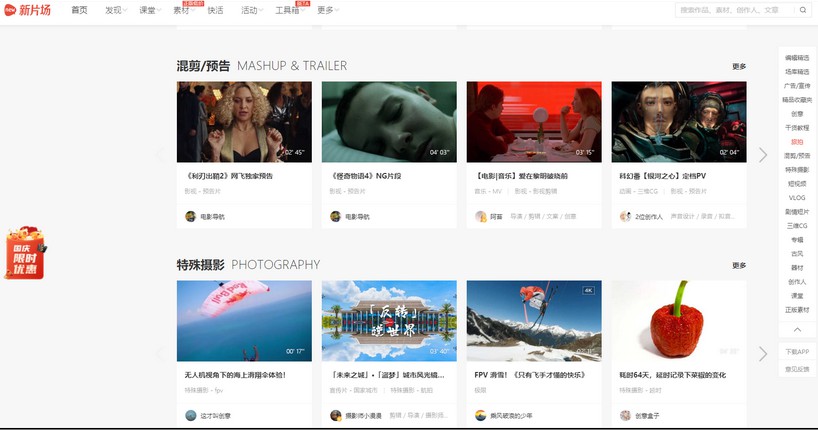
Task: Expand the 课堂 dropdown menu
Action: (150, 10)
